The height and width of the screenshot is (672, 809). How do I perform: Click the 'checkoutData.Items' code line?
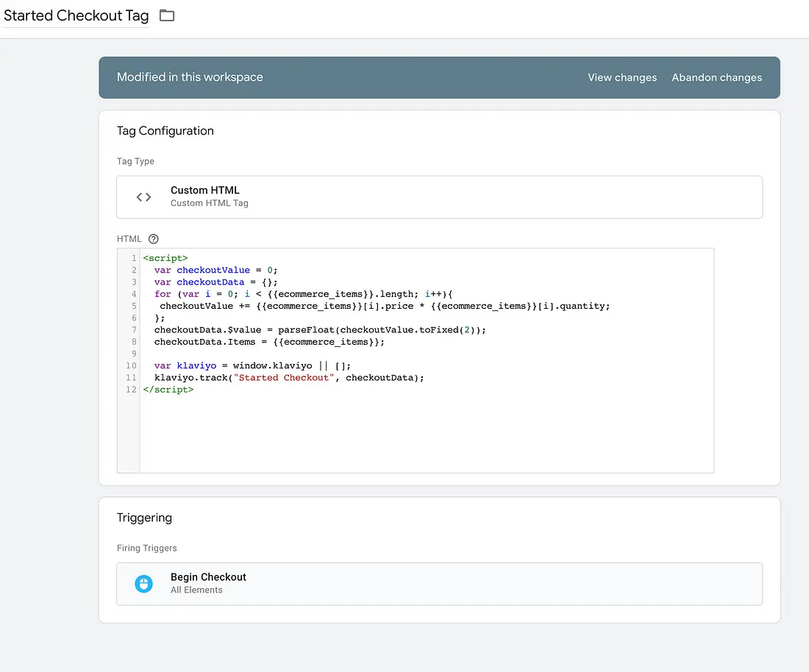(x=269, y=342)
